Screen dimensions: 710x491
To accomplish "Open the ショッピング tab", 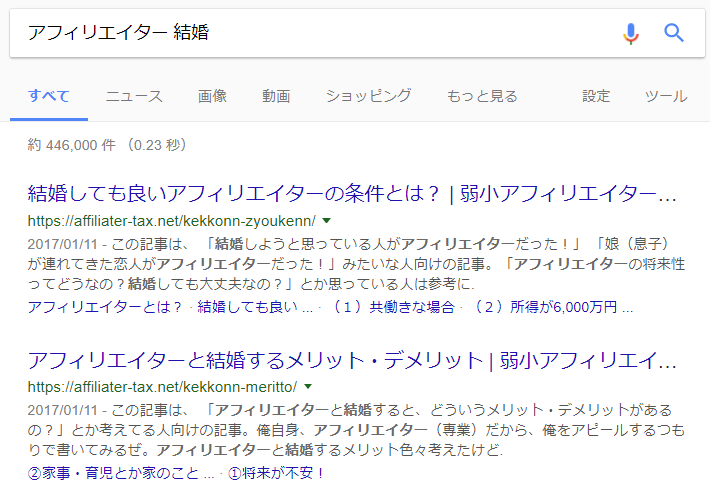I will [x=368, y=96].
